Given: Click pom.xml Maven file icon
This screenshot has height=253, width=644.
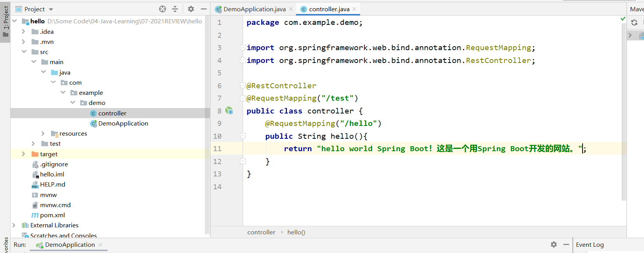Looking at the screenshot, I should tap(35, 215).
